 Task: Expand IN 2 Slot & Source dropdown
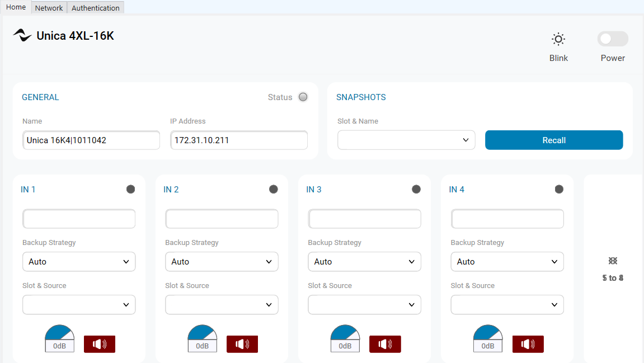tap(222, 305)
